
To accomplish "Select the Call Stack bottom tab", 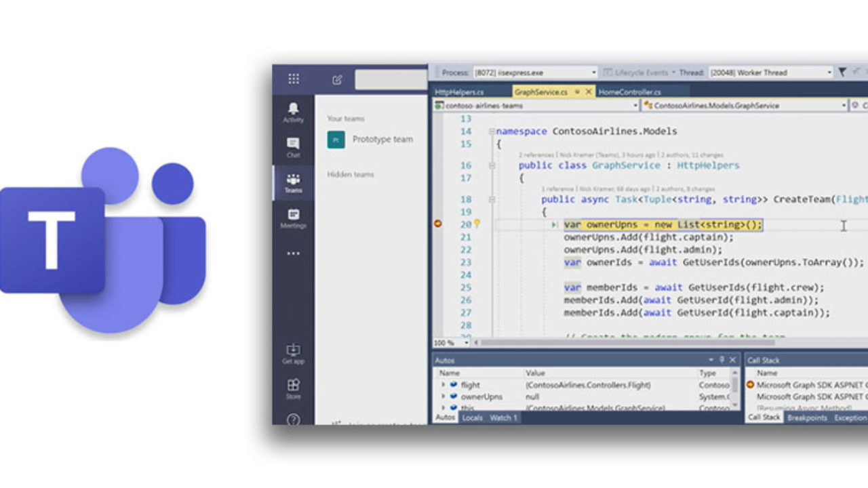I will 764,418.
